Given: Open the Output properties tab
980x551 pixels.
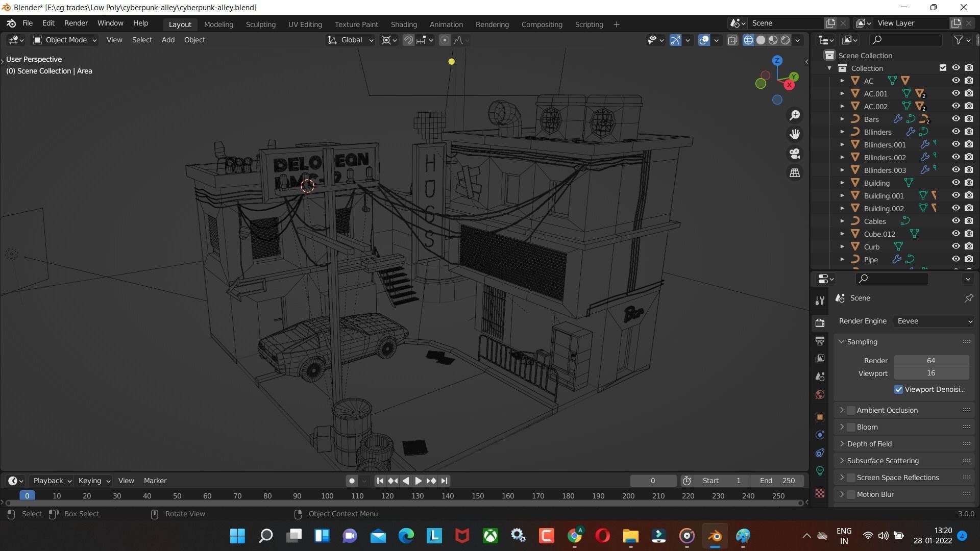Looking at the screenshot, I should click(x=820, y=341).
